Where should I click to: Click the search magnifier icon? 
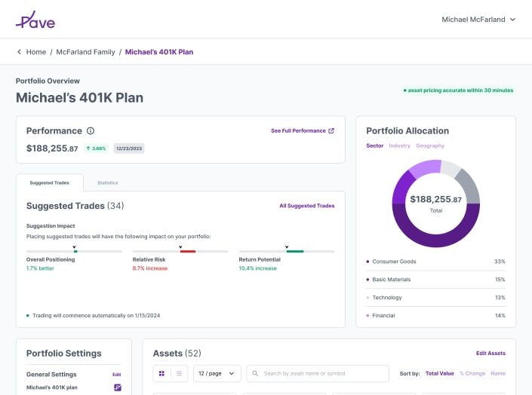pos(255,373)
